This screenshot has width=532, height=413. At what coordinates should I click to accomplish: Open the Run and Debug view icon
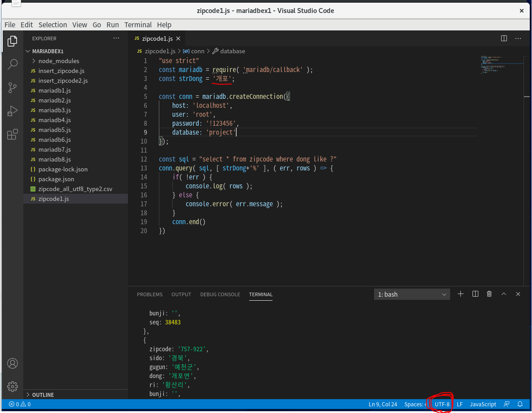[12, 111]
